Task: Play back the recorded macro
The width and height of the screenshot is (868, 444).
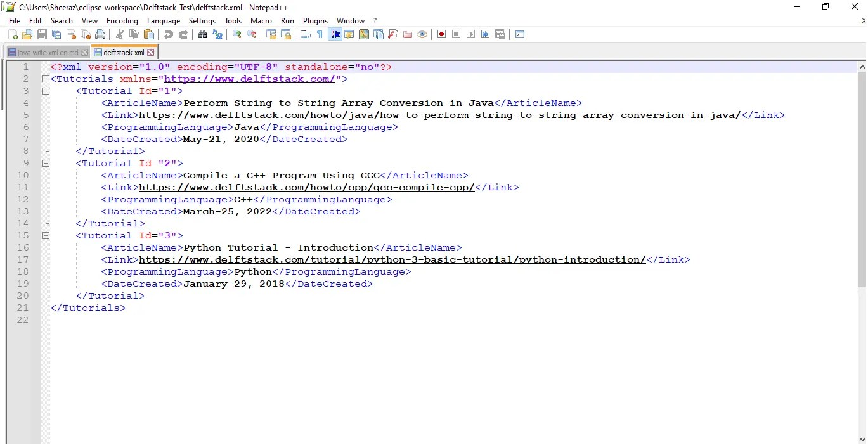Action: pyautogui.click(x=471, y=34)
